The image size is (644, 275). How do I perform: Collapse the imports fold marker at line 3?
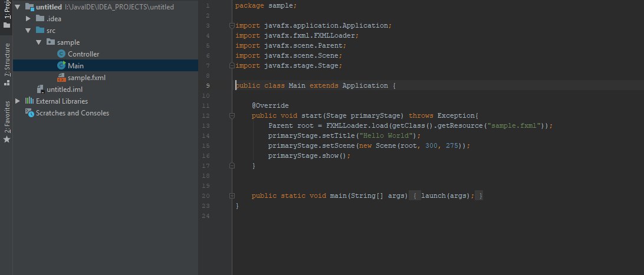(x=232, y=25)
